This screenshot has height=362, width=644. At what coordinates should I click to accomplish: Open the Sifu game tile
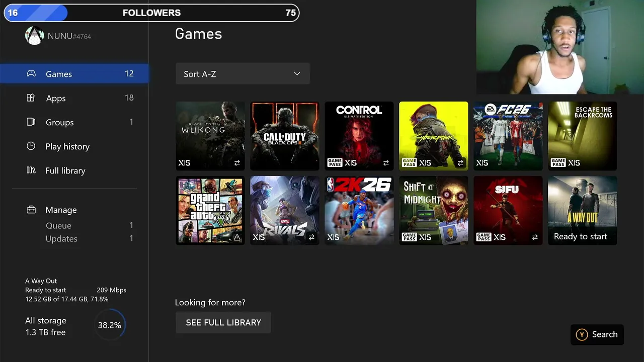point(508,211)
